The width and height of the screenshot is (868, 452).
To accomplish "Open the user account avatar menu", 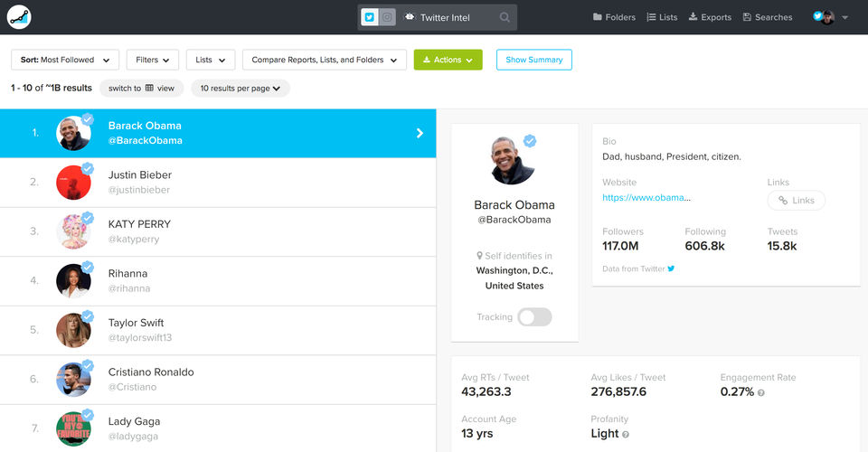I will point(828,17).
